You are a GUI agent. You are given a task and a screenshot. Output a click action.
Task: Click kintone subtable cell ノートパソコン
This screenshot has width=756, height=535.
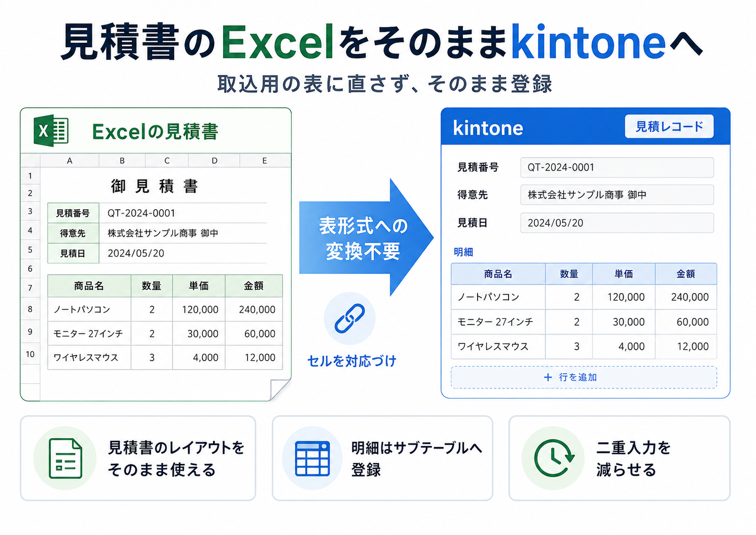[498, 297]
